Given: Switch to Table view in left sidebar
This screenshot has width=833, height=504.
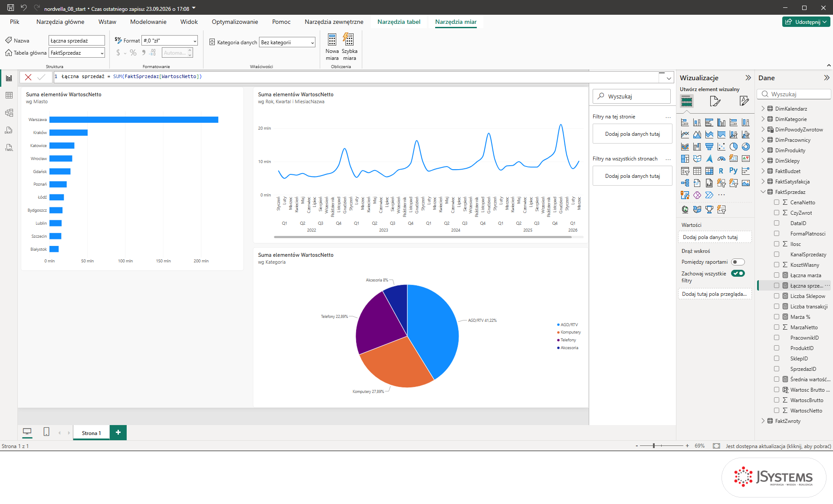Looking at the screenshot, I should click(x=9, y=95).
